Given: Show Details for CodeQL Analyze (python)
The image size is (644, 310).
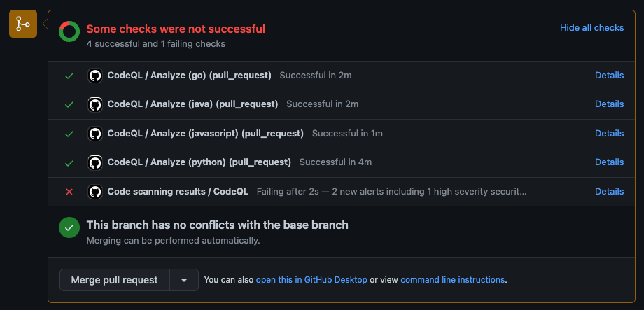Looking at the screenshot, I should point(609,162).
